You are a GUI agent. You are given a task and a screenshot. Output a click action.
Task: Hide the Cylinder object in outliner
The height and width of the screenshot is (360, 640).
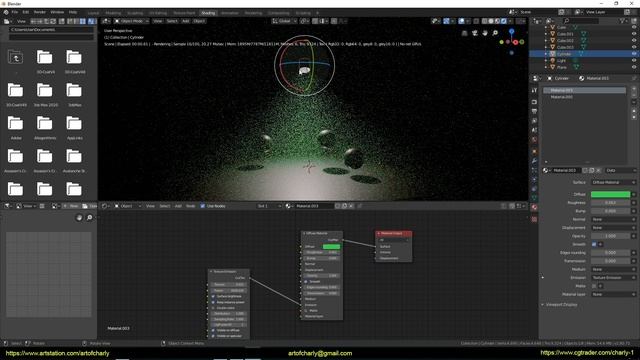(634, 54)
